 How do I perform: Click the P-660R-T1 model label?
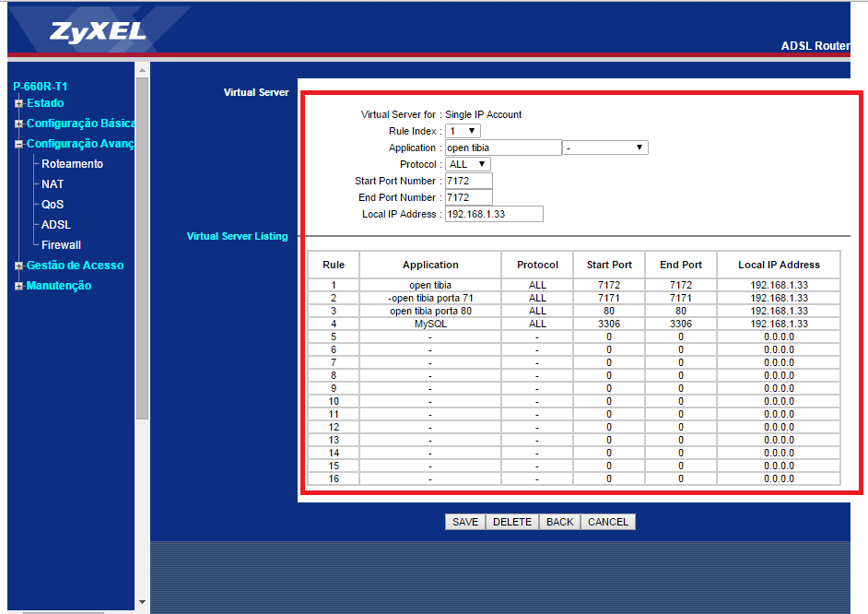point(40,87)
